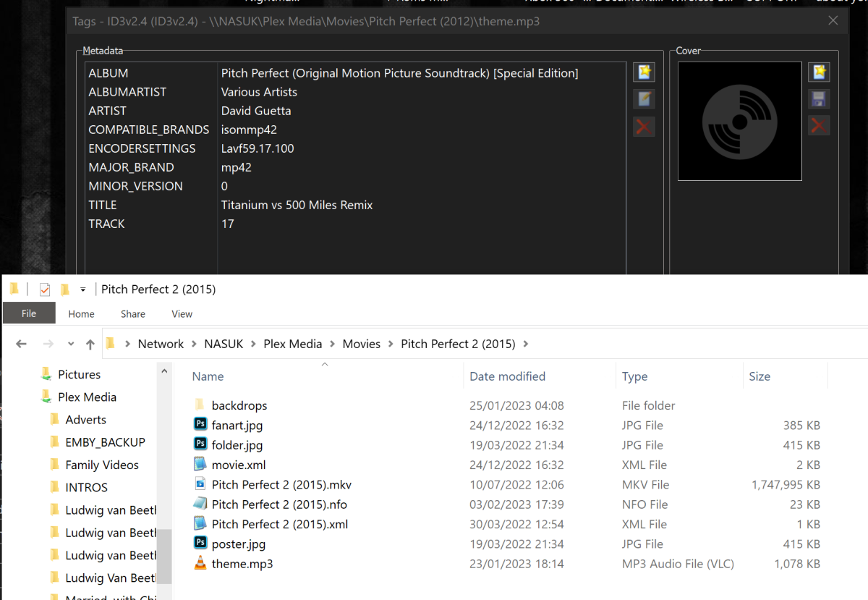Click the Properties checkmark quick access icon

coord(45,290)
